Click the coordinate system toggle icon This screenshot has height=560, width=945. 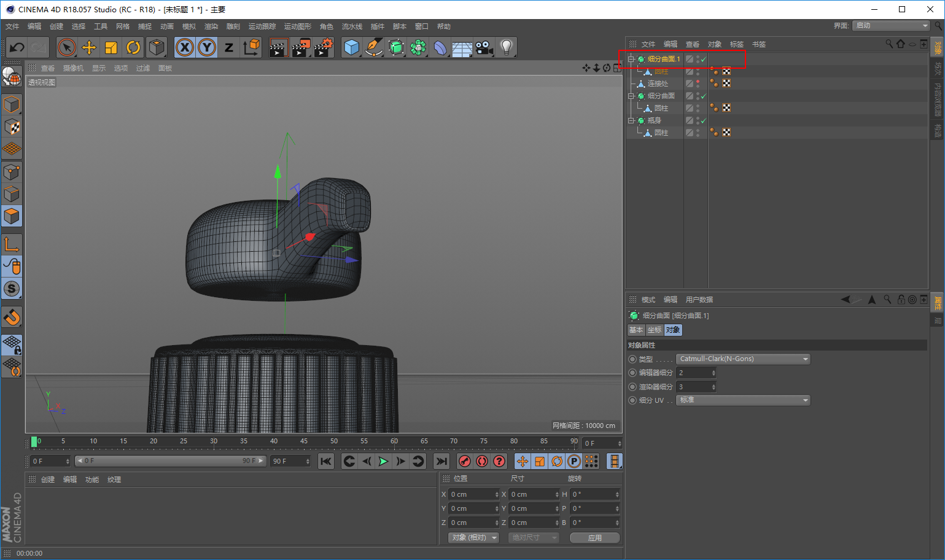(251, 47)
